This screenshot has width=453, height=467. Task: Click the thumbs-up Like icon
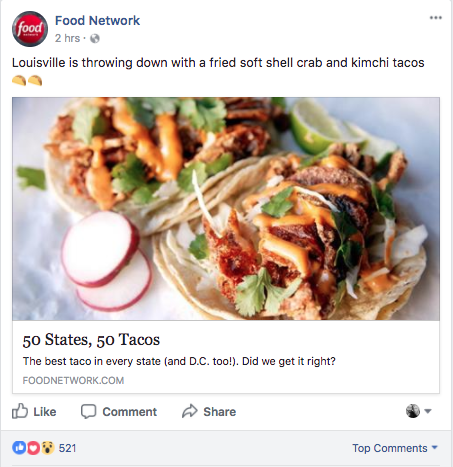[x=20, y=411]
